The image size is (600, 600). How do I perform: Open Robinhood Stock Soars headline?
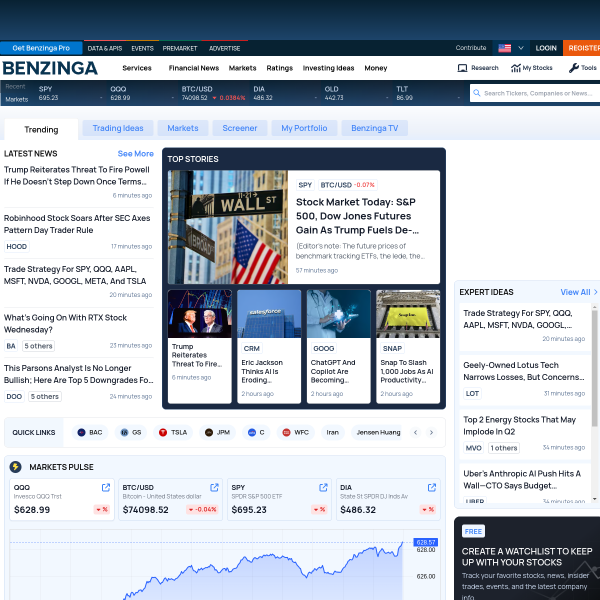[77, 224]
